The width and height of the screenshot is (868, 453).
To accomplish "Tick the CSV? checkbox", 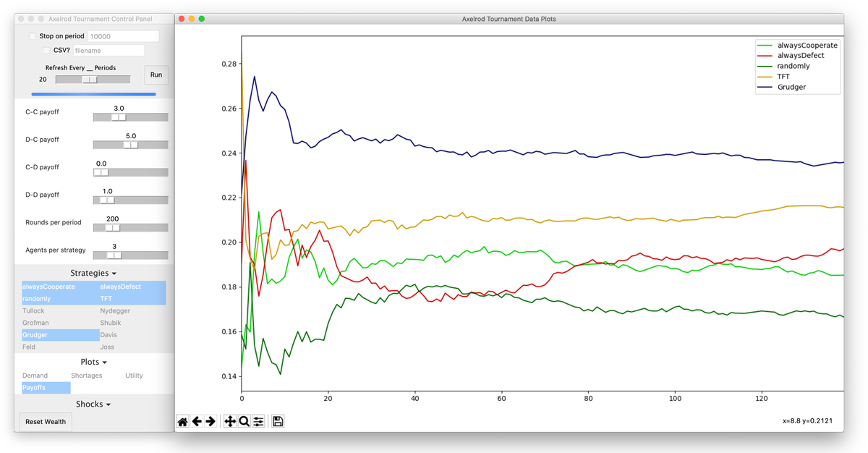I will point(47,51).
